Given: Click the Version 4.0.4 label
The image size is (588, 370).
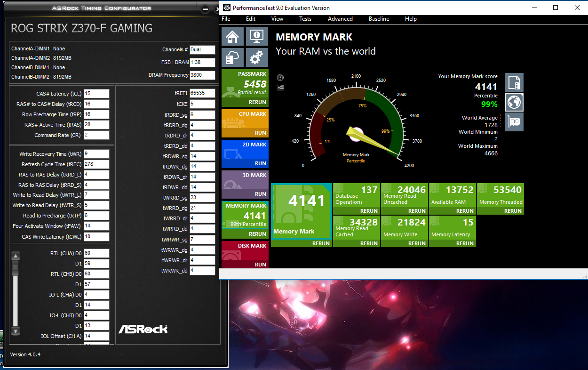Looking at the screenshot, I should tap(25, 354).
